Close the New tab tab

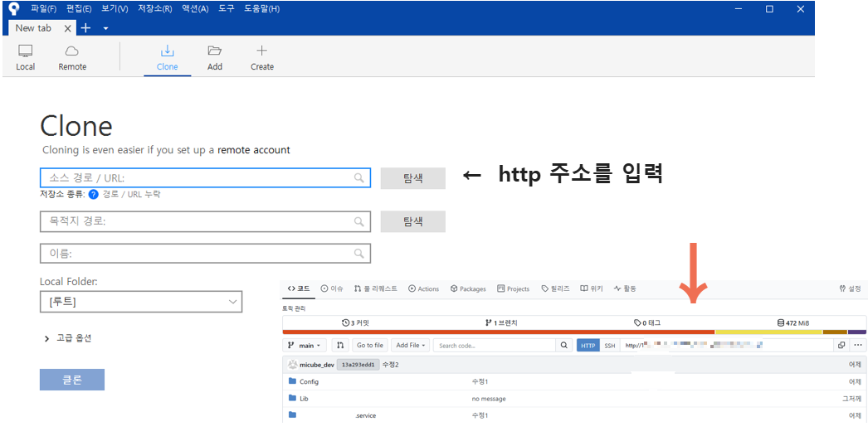click(67, 28)
